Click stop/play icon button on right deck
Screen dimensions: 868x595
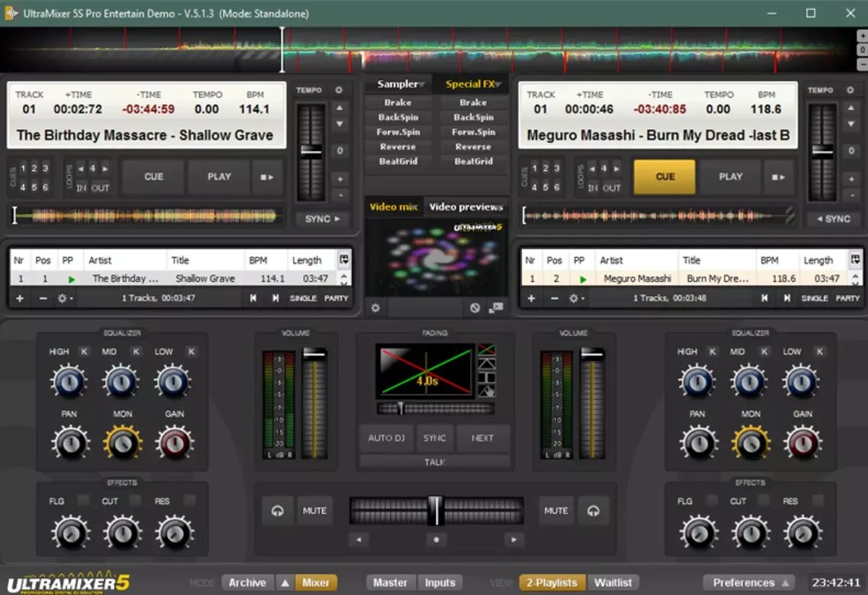click(x=778, y=176)
